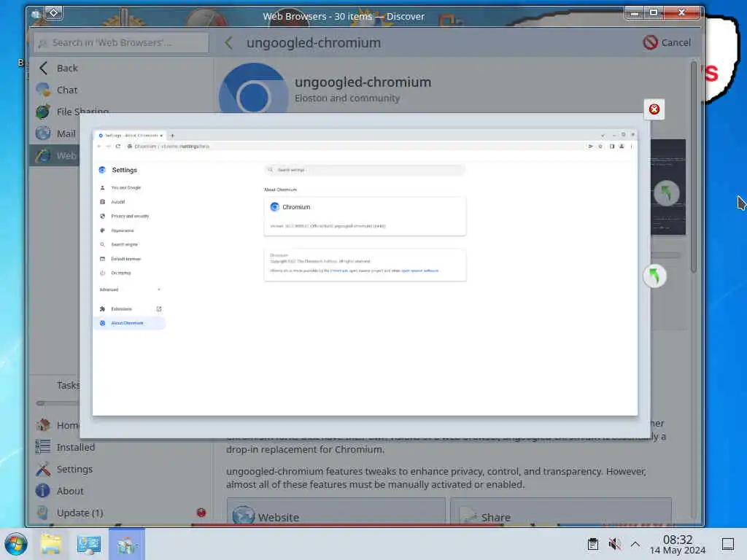Open the About page in sidebar

click(x=121, y=491)
